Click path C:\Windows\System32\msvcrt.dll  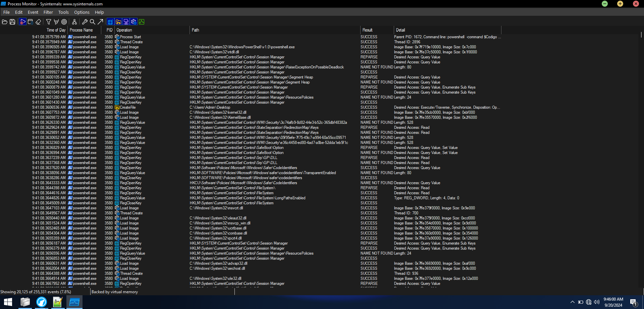pyautogui.click(x=216, y=208)
